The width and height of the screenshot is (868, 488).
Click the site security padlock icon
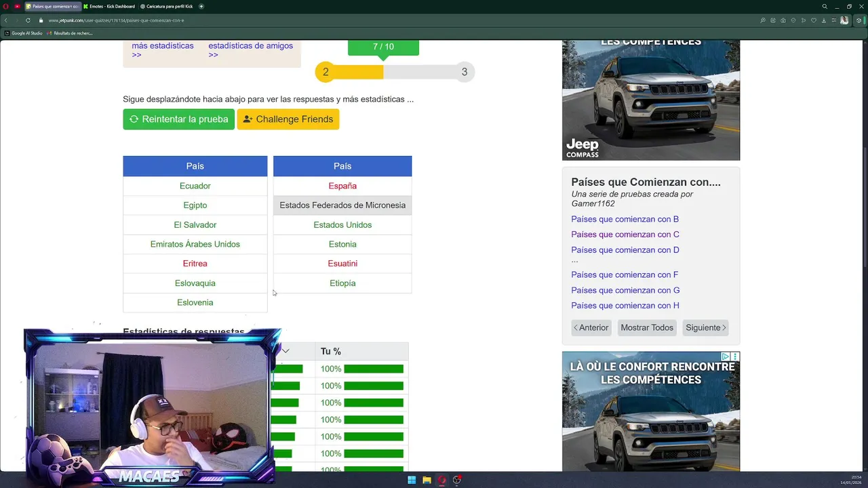[41, 20]
